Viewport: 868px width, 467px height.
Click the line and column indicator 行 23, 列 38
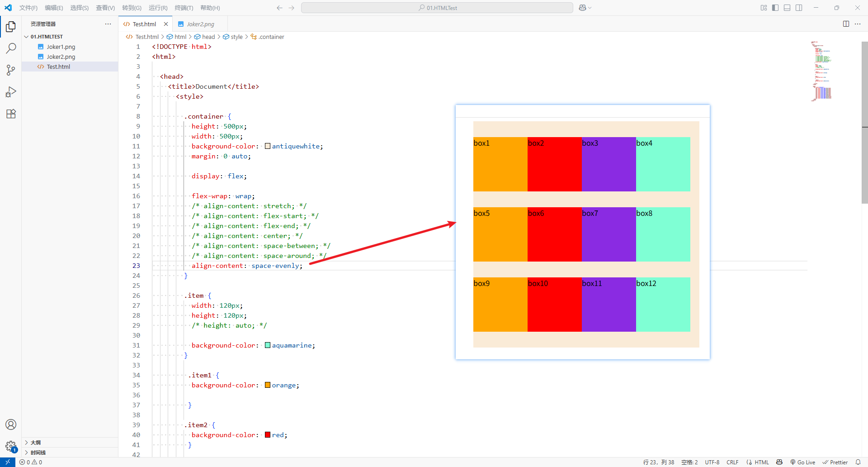pyautogui.click(x=658, y=462)
